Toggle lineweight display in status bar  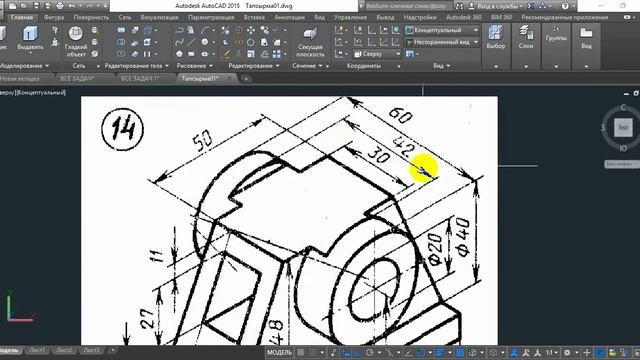pyautogui.click(x=440, y=352)
